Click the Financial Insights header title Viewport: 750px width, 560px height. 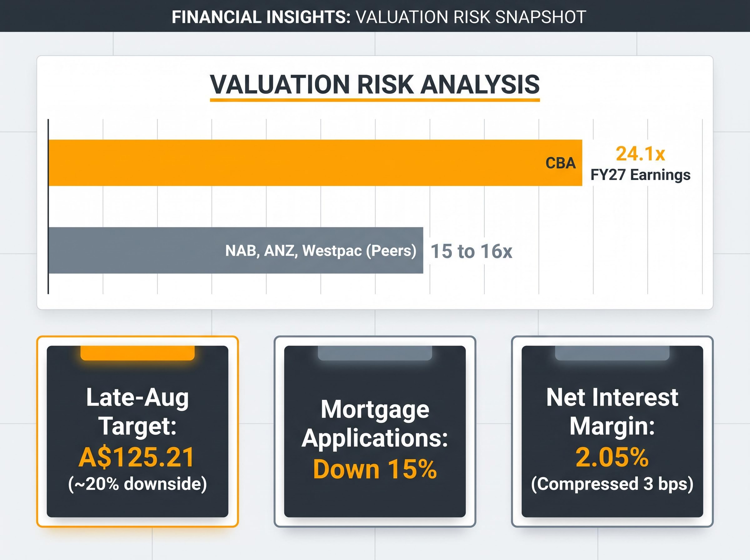click(x=378, y=17)
